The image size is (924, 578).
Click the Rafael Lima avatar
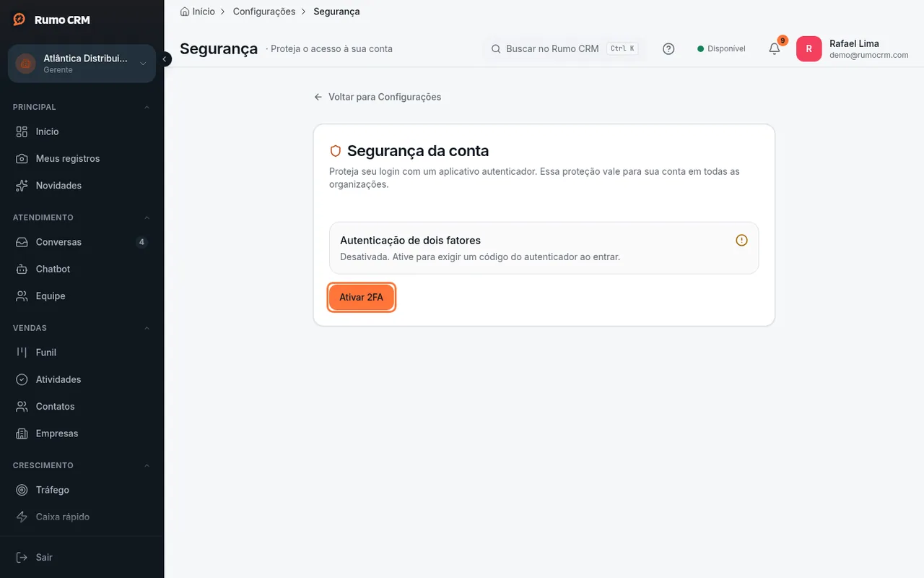pyautogui.click(x=808, y=49)
